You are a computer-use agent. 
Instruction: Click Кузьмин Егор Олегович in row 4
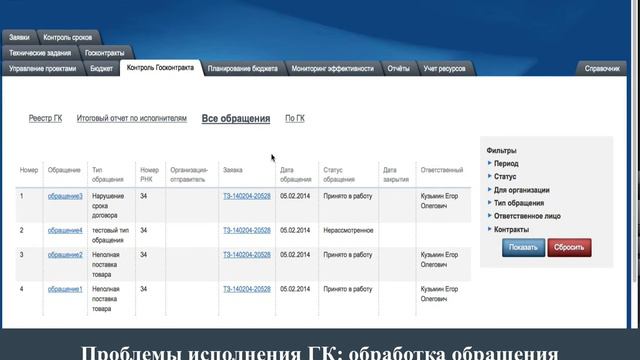coord(439,294)
